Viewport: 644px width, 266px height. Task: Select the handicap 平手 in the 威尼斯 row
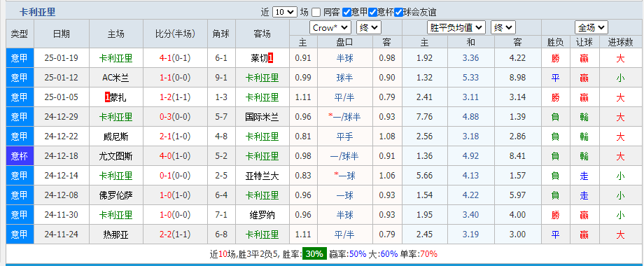344,136
